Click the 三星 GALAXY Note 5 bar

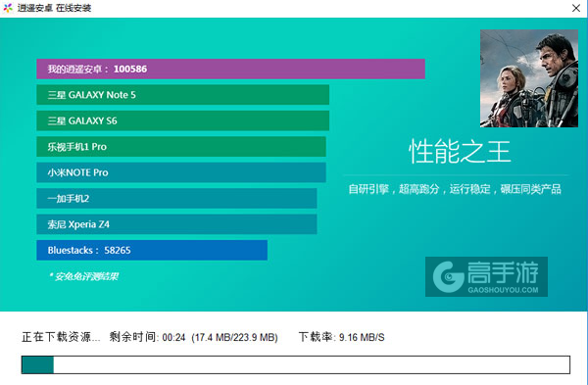(x=182, y=95)
